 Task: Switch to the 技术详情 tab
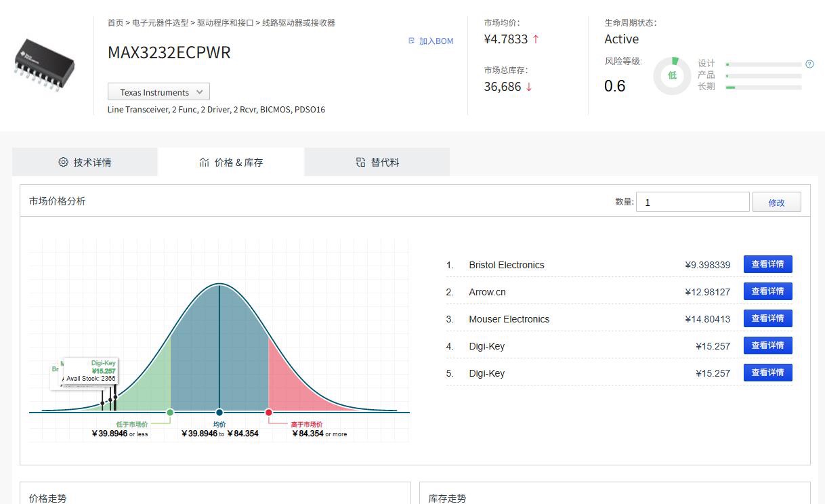tap(85, 162)
